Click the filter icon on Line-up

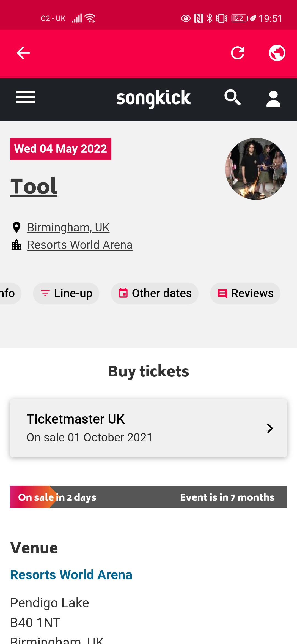[x=45, y=293]
